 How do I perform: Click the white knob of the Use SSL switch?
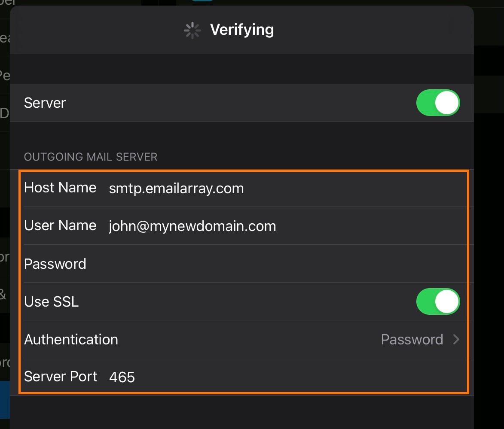447,301
